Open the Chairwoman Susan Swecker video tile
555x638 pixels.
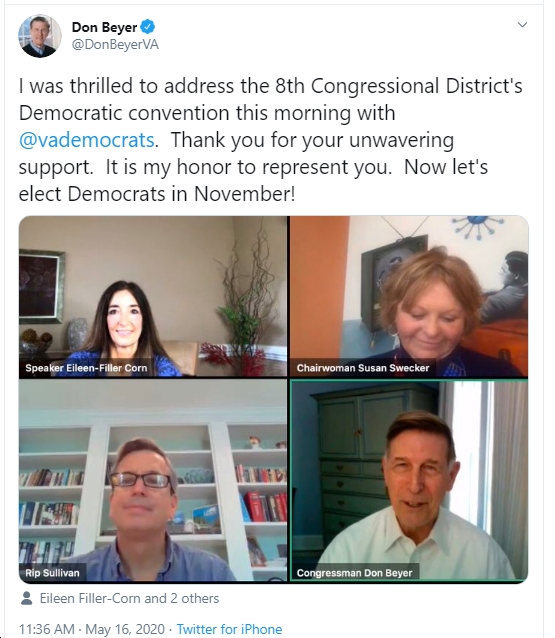(409, 296)
